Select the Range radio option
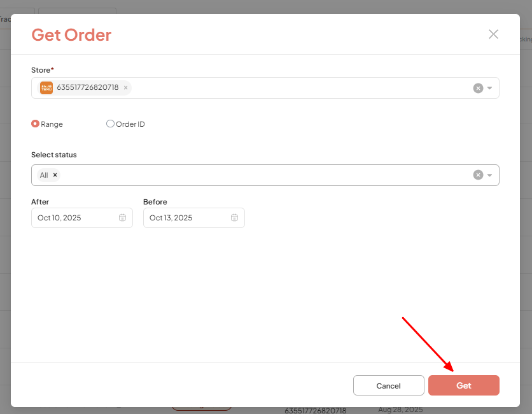 pyautogui.click(x=36, y=124)
